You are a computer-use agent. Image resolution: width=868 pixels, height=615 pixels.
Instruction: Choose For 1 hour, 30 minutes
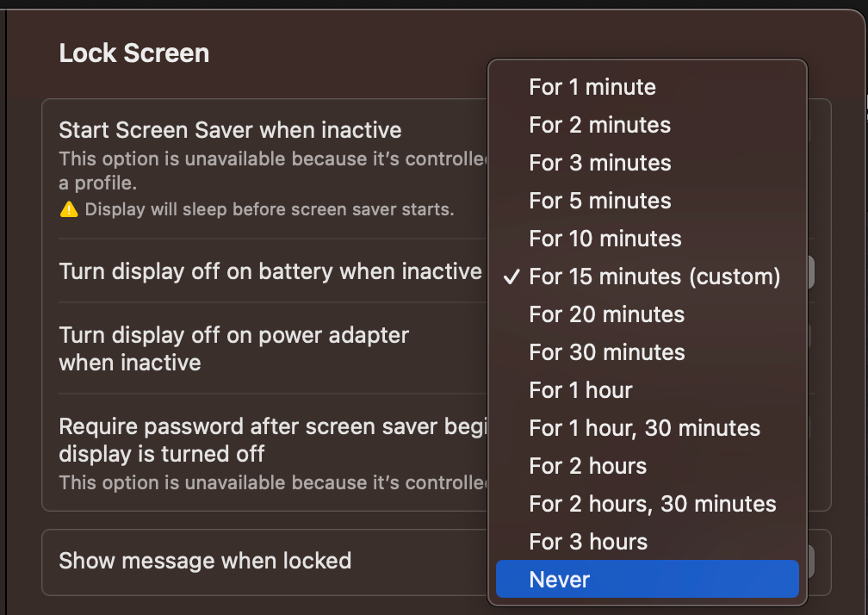648,428
